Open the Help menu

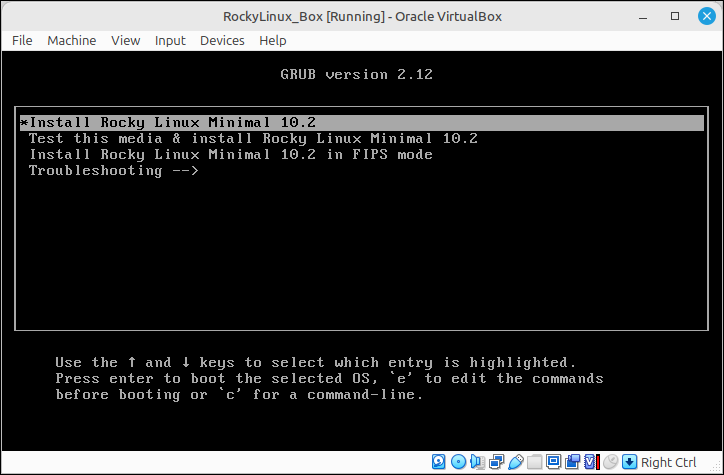pyautogui.click(x=272, y=41)
